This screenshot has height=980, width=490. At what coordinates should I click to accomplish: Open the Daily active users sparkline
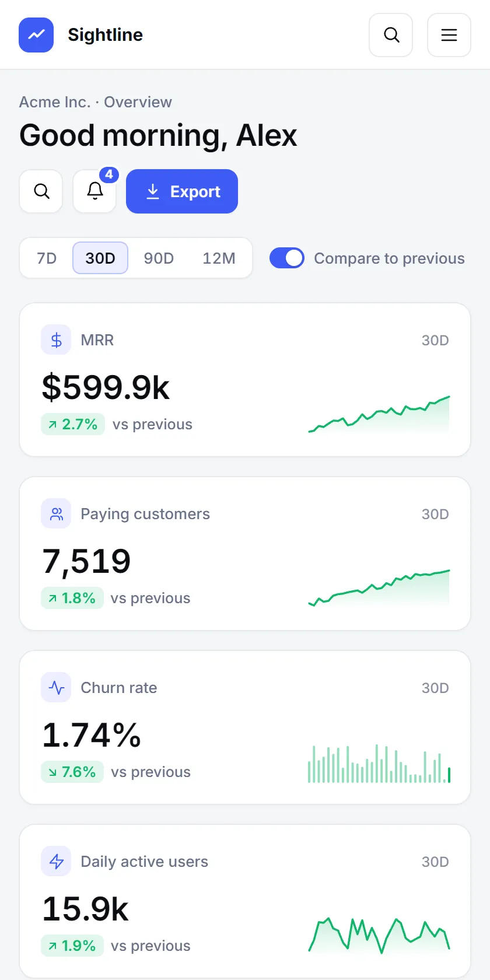tap(379, 936)
